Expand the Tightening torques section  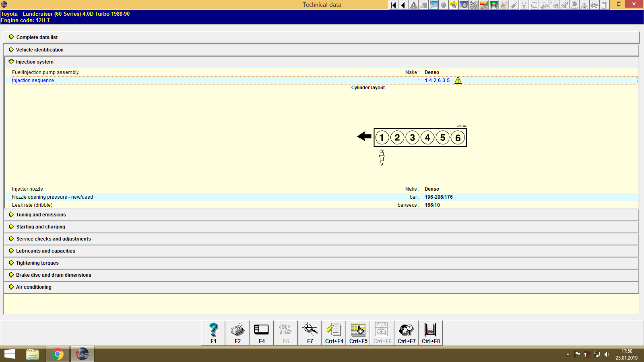click(37, 263)
